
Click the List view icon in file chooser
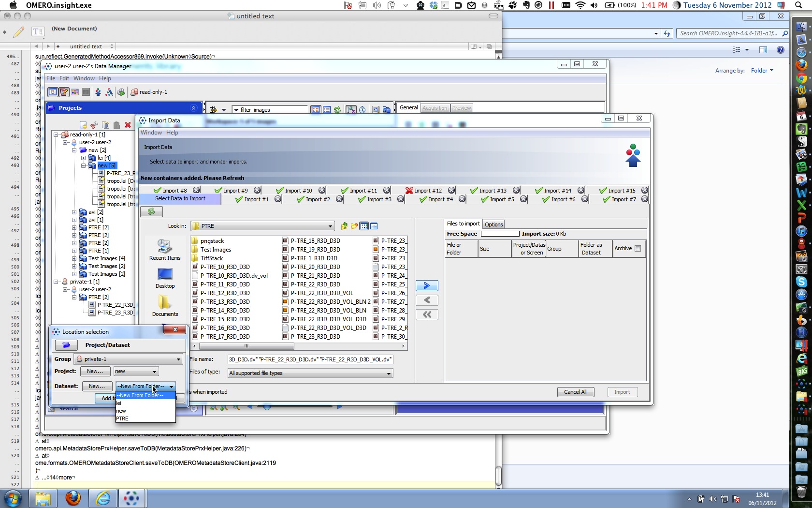pos(364,226)
